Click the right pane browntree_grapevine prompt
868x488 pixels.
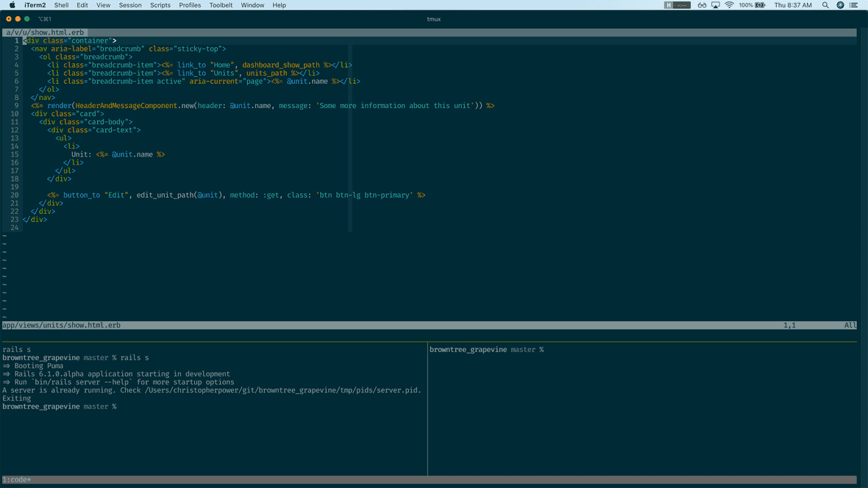coord(486,350)
